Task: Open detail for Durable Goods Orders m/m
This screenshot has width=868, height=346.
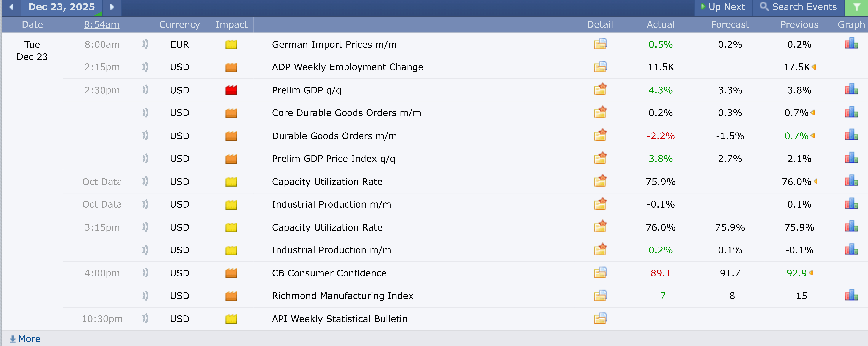Action: pos(600,135)
